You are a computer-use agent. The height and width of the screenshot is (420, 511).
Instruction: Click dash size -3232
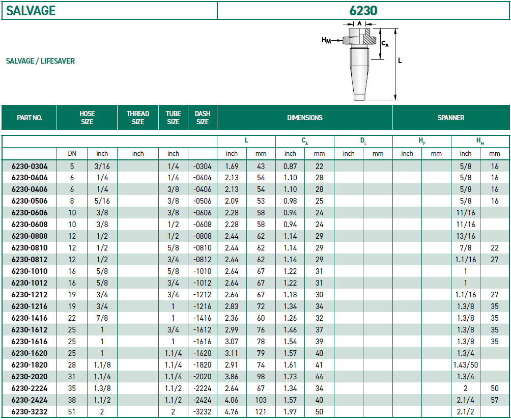click(x=203, y=412)
